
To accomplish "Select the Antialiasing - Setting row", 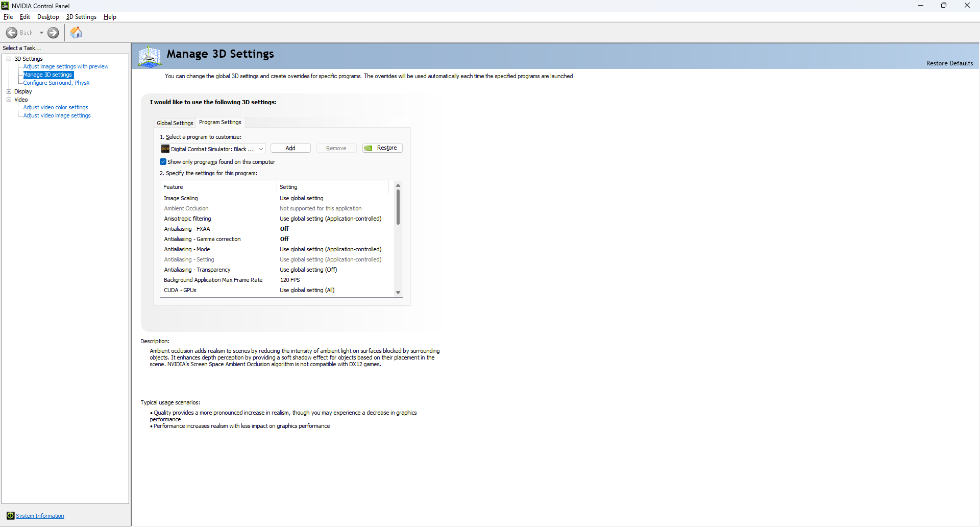I will pos(277,259).
